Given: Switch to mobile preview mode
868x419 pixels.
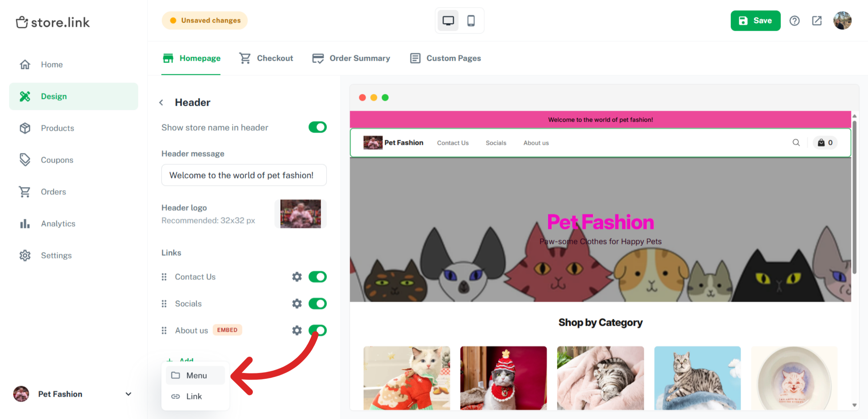Looking at the screenshot, I should [x=471, y=21].
